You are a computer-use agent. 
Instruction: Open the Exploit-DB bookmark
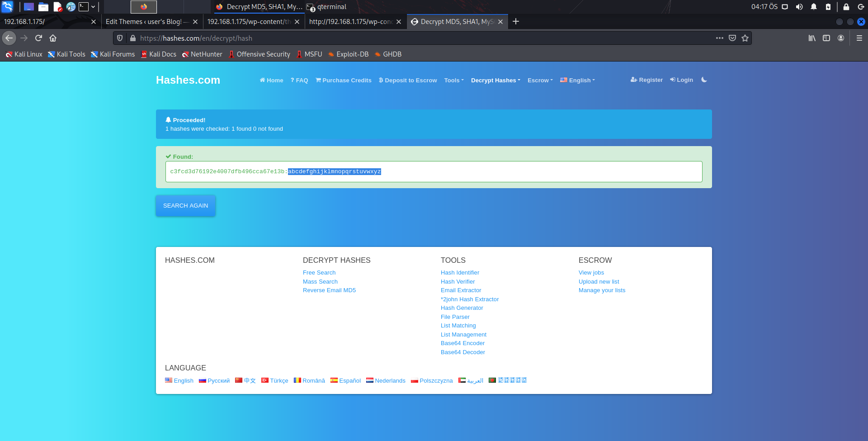(x=348, y=54)
